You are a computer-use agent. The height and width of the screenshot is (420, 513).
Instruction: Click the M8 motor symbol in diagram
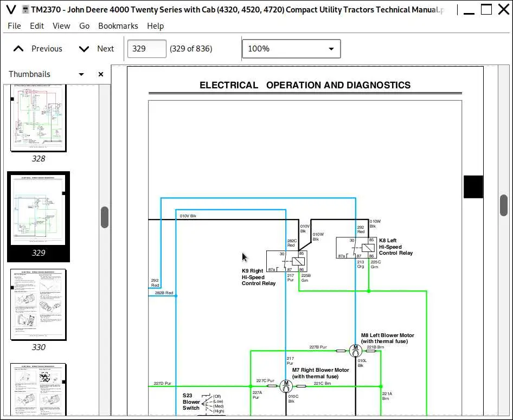click(356, 351)
